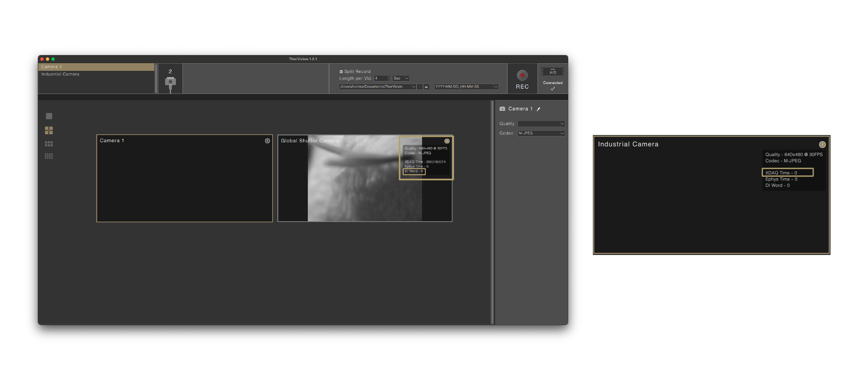Toggle the info overlay on Camera 1 preview
Image resolution: width=868 pixels, height=390 pixels.
pyautogui.click(x=267, y=141)
